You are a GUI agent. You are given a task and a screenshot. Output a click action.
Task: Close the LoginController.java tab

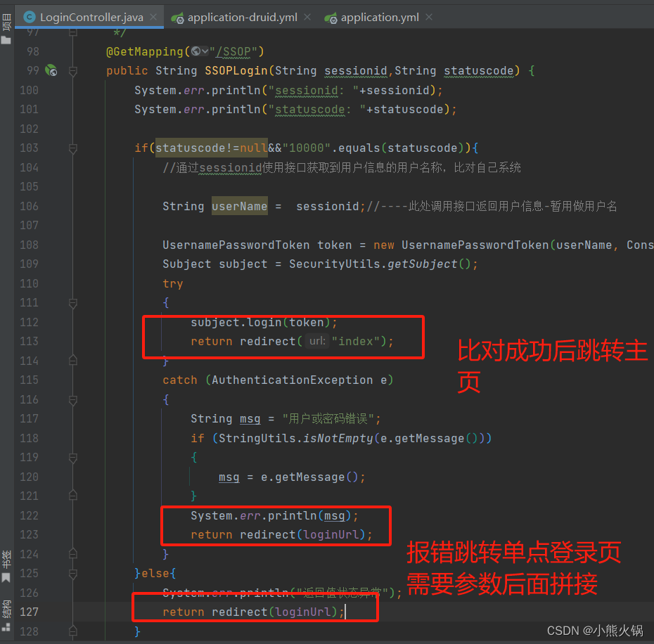click(153, 17)
